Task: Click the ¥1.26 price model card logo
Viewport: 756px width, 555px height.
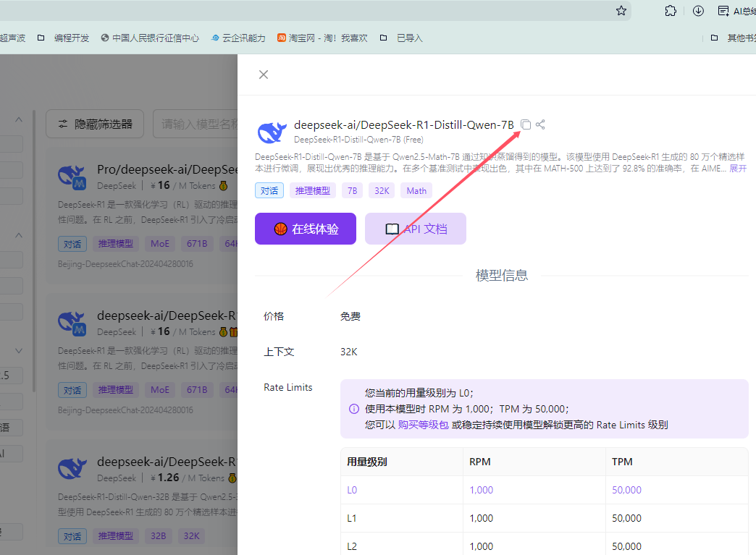Action: (72, 469)
